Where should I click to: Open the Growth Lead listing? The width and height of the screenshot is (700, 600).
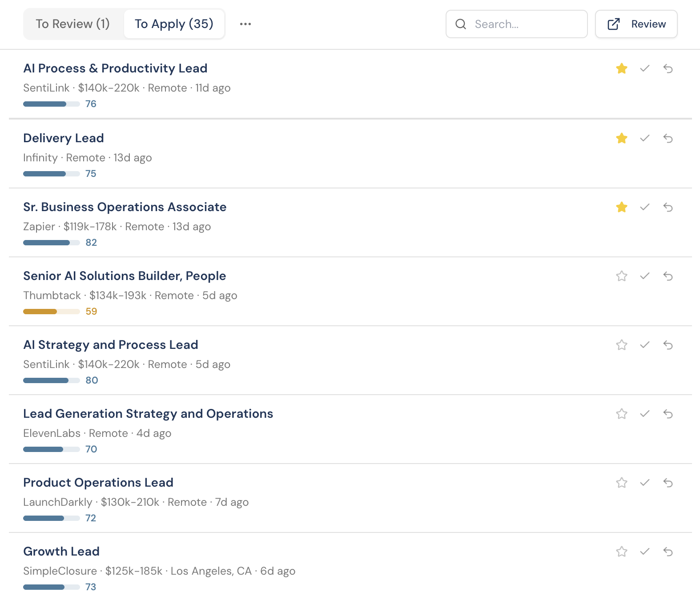coord(61,552)
